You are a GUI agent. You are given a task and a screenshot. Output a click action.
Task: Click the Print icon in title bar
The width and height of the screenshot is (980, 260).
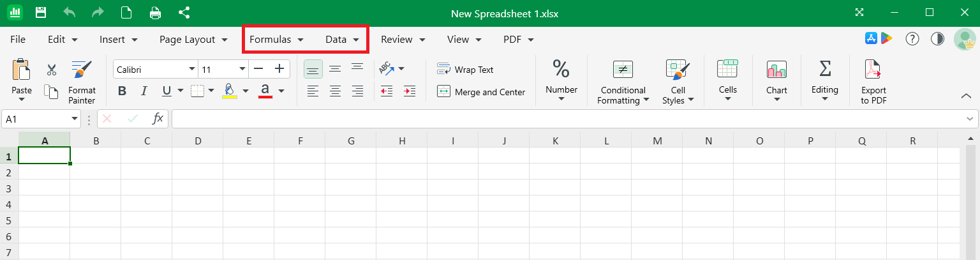(x=155, y=12)
